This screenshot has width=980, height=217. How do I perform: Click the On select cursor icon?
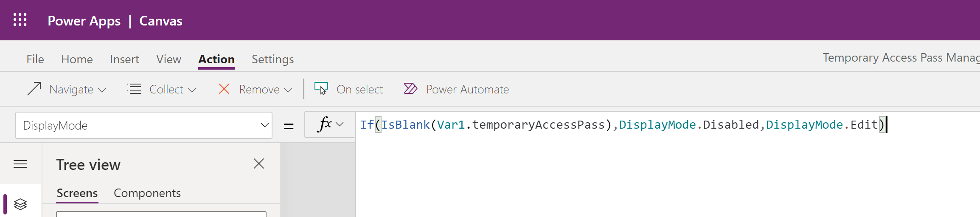(321, 88)
